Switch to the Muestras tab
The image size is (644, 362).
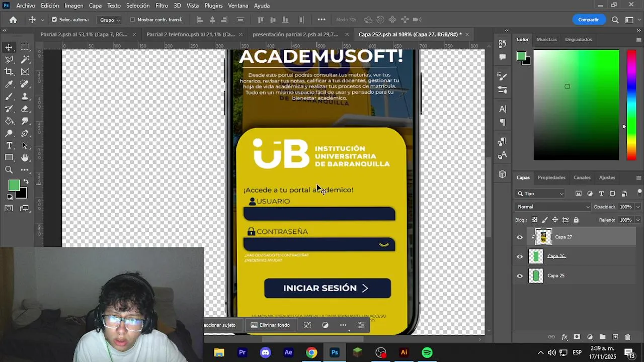pyautogui.click(x=546, y=39)
